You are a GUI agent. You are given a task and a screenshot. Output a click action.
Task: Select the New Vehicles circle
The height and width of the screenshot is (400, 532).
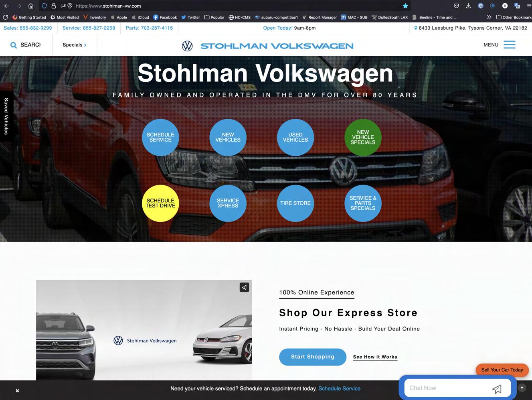coord(228,137)
